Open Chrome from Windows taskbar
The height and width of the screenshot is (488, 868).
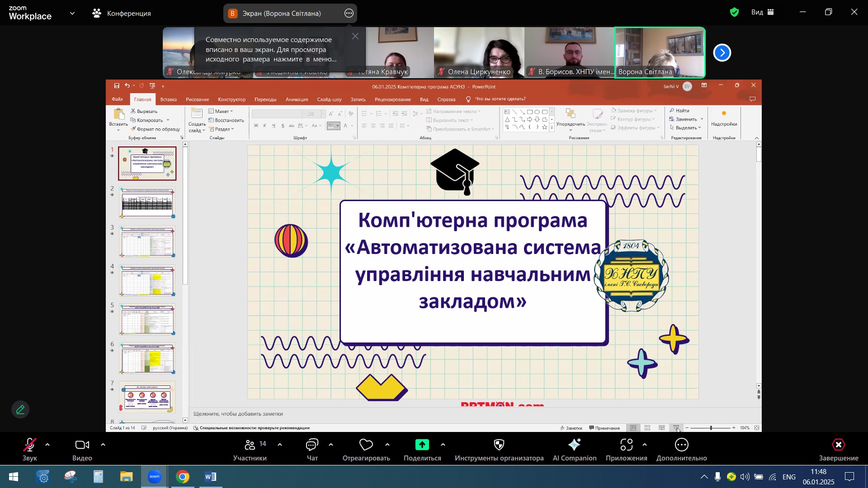coord(183,477)
